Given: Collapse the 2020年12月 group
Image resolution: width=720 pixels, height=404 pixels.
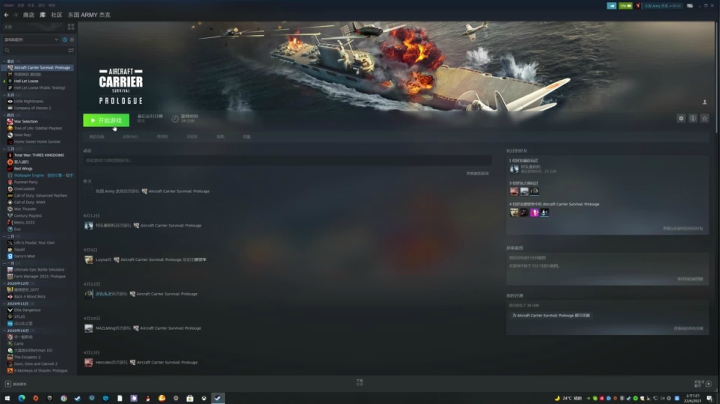Looking at the screenshot, I should point(5,283).
